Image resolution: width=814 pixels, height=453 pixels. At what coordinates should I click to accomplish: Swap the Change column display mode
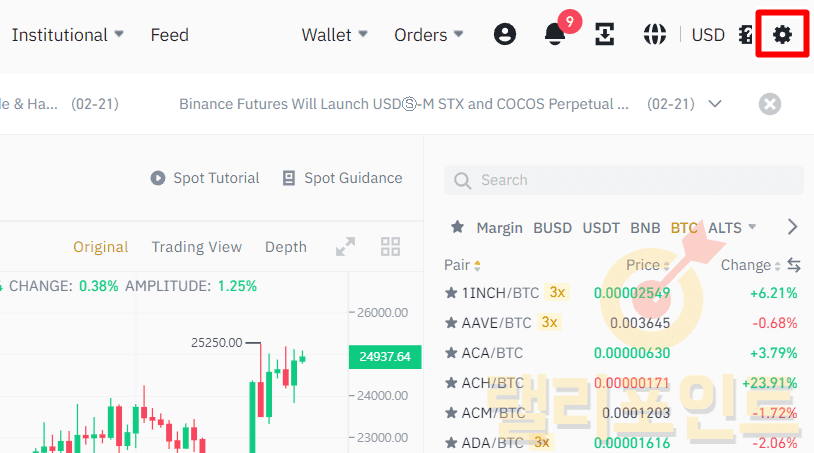794,265
